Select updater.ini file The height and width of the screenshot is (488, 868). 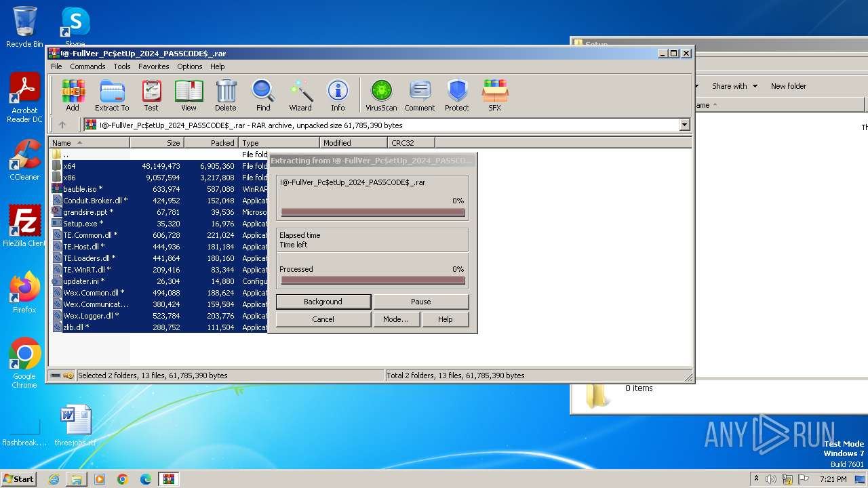[x=159, y=281]
